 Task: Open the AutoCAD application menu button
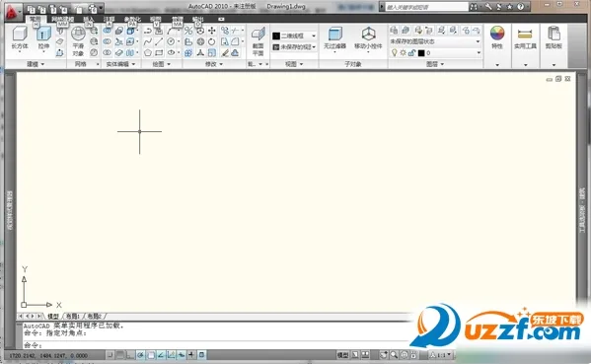tap(12, 12)
